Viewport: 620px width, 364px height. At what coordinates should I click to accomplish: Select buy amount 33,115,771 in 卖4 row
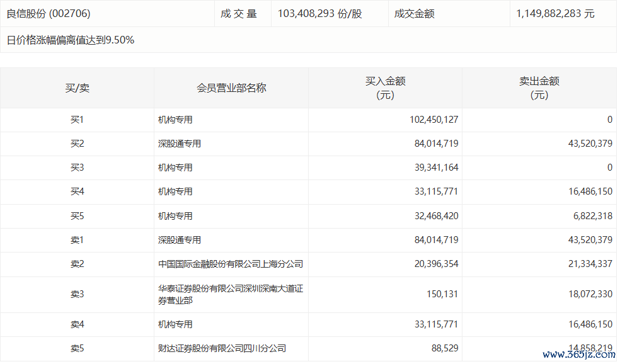(436, 324)
